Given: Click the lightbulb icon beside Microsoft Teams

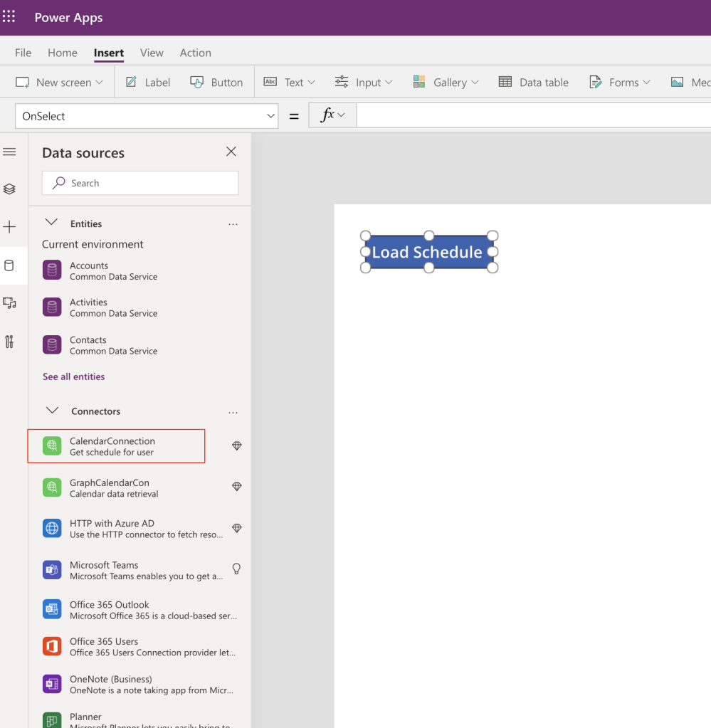Looking at the screenshot, I should pos(237,569).
